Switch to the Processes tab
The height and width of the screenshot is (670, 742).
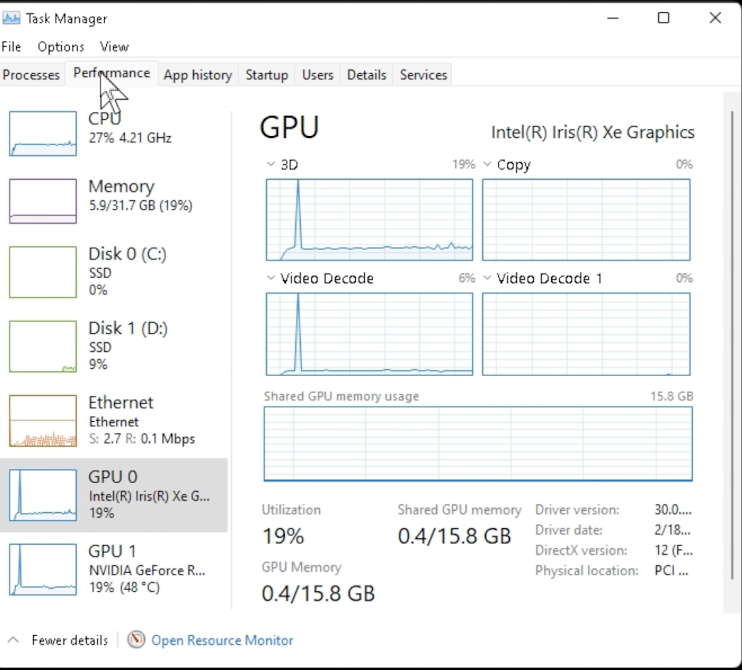click(32, 75)
